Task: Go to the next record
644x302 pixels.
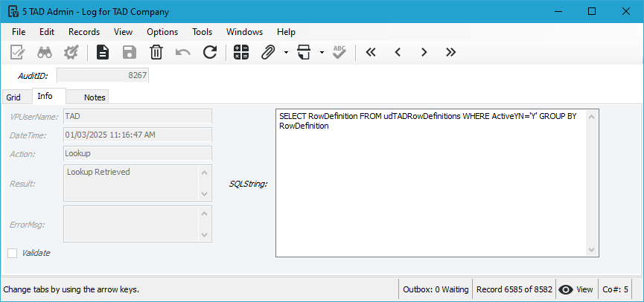Action: coord(424,52)
